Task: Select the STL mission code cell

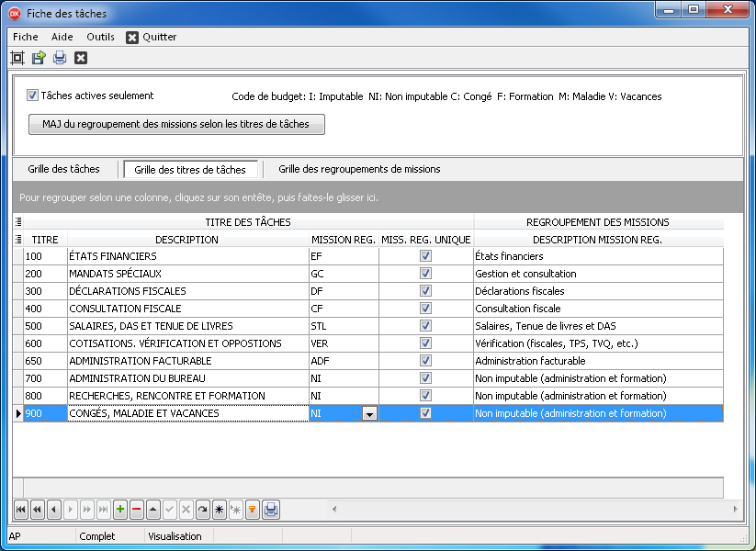Action: coord(344,326)
